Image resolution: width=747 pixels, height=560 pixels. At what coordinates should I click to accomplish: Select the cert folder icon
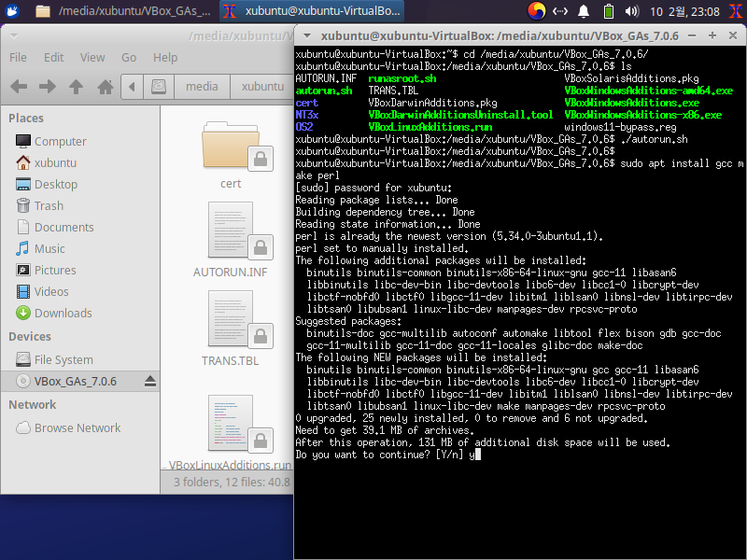(231, 146)
